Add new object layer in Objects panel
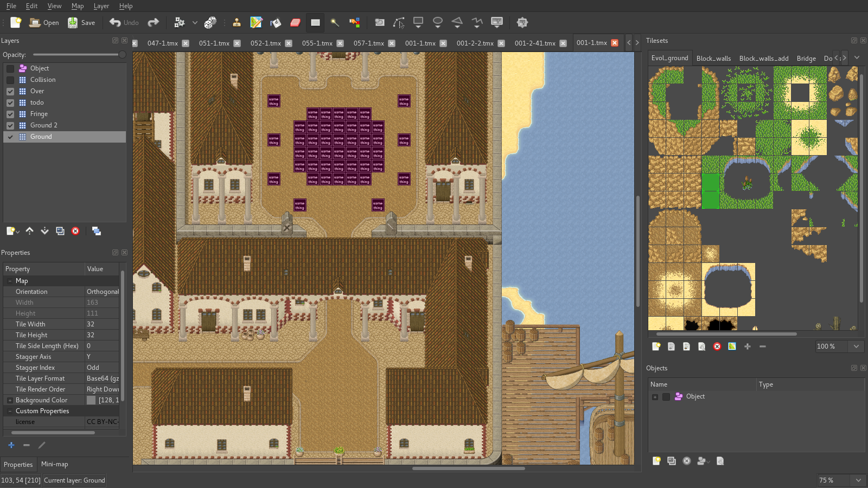This screenshot has height=488, width=868. pos(656,461)
